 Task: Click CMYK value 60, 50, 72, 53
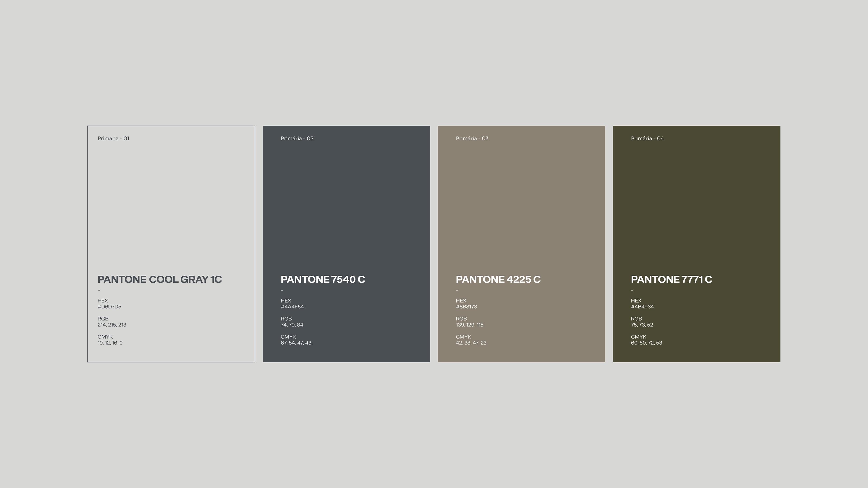point(646,343)
